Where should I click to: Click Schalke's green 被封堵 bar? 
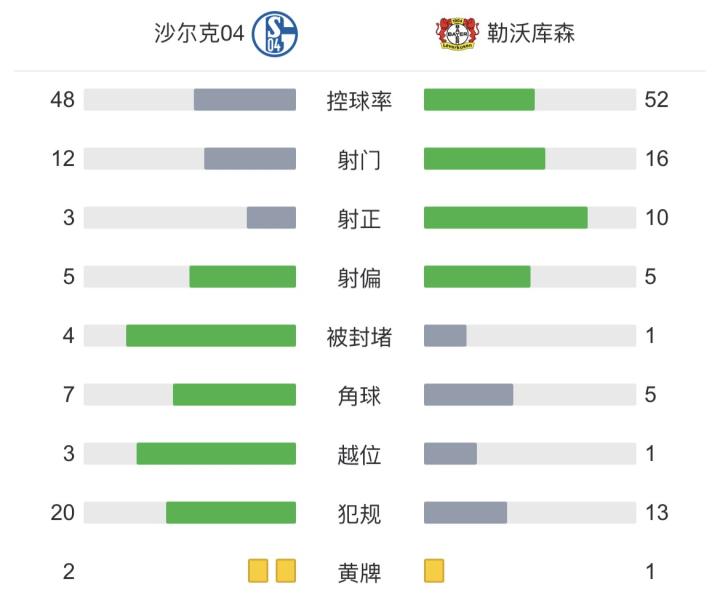211,335
